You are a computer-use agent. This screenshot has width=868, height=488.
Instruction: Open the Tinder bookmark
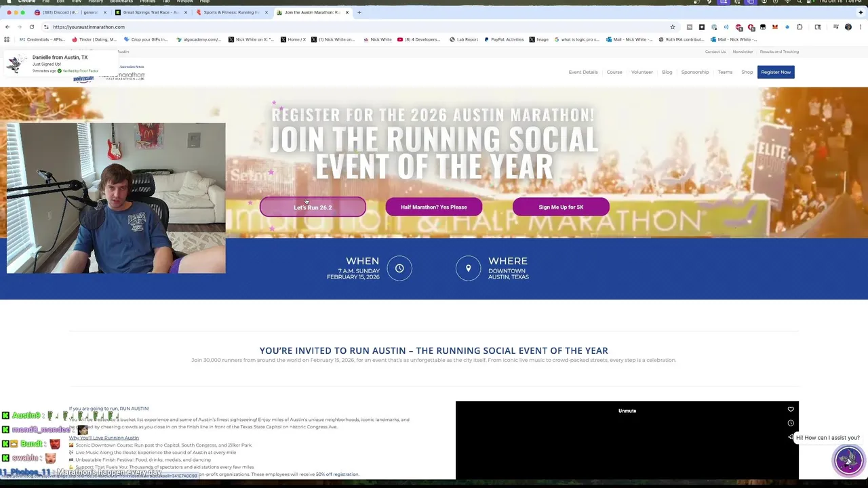pyautogui.click(x=94, y=39)
